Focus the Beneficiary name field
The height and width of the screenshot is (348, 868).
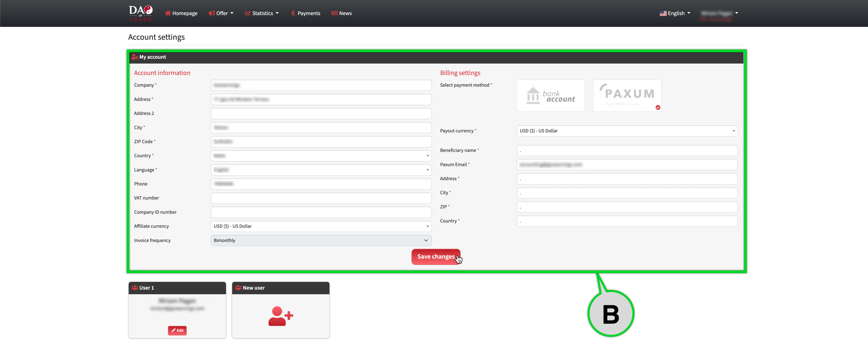(x=627, y=151)
